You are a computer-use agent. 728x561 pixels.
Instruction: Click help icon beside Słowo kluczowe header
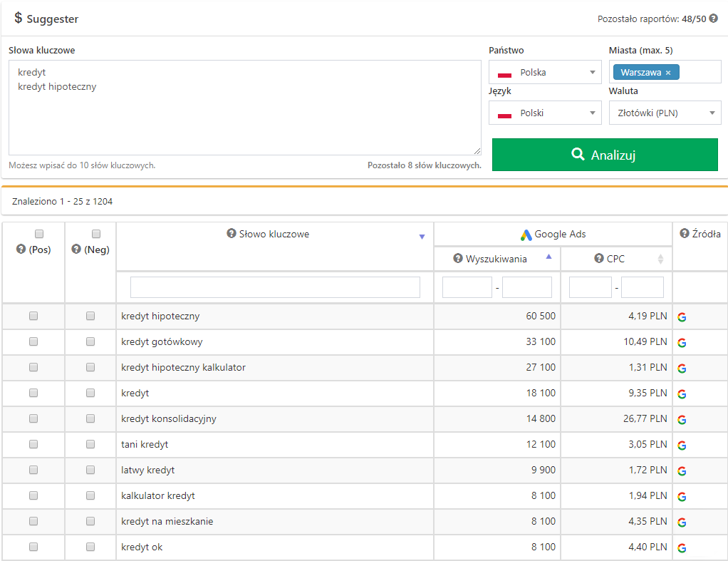click(231, 234)
